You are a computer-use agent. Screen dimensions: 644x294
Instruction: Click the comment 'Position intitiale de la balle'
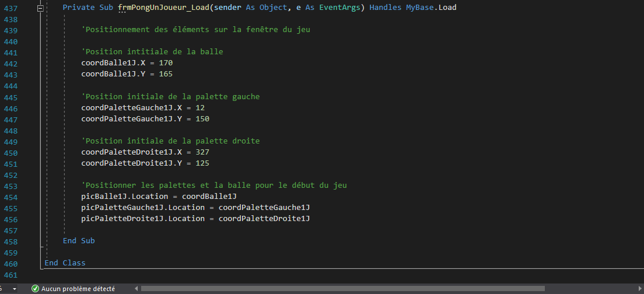coord(152,52)
